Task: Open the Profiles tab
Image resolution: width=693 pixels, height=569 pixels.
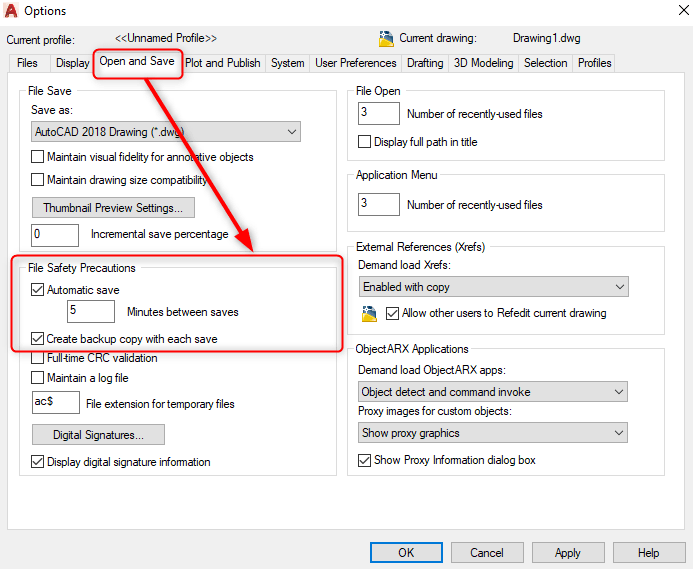Action: point(594,63)
